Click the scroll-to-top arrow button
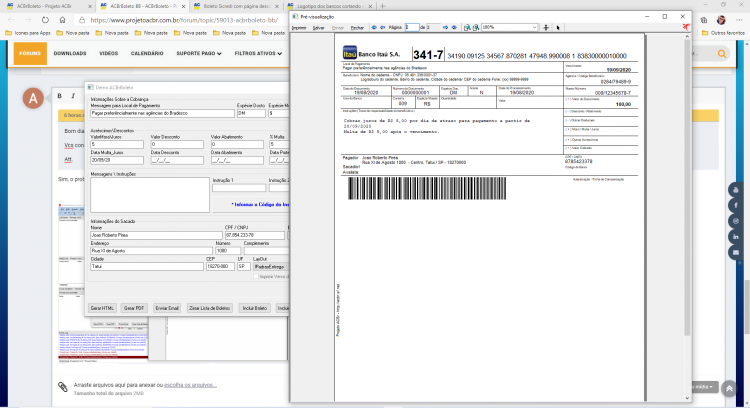 (x=729, y=388)
